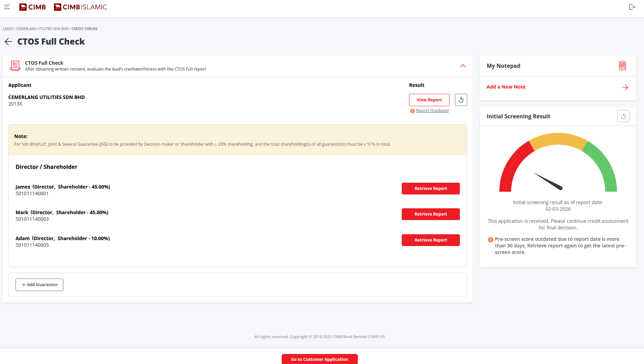Click the CIMB Islamic logo
The image size is (644, 364).
81,7
